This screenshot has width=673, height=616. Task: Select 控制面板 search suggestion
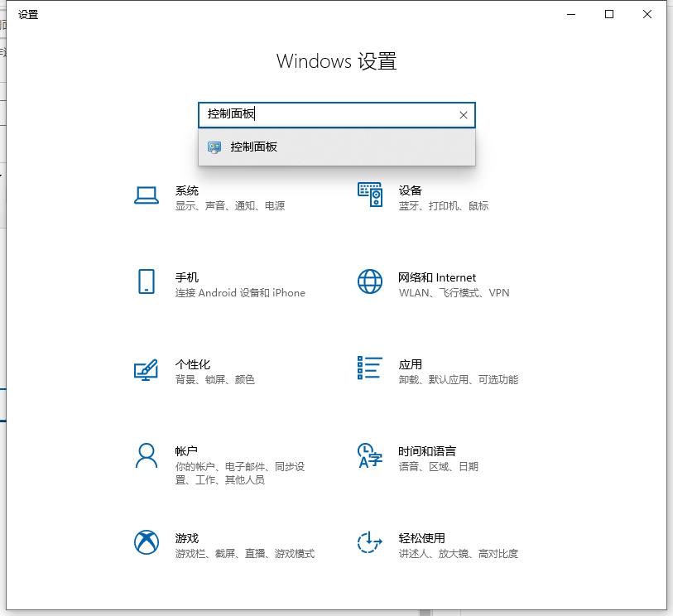254,147
